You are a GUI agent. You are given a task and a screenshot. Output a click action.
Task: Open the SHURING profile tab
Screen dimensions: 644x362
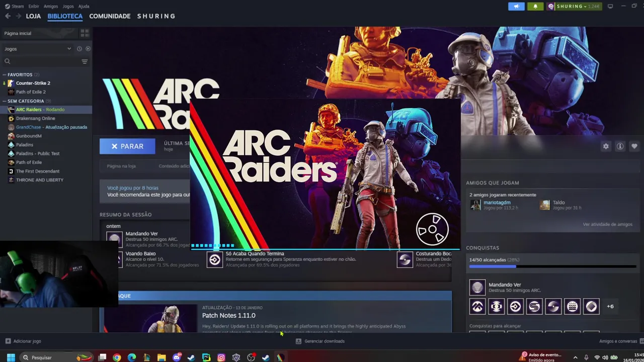[156, 16]
